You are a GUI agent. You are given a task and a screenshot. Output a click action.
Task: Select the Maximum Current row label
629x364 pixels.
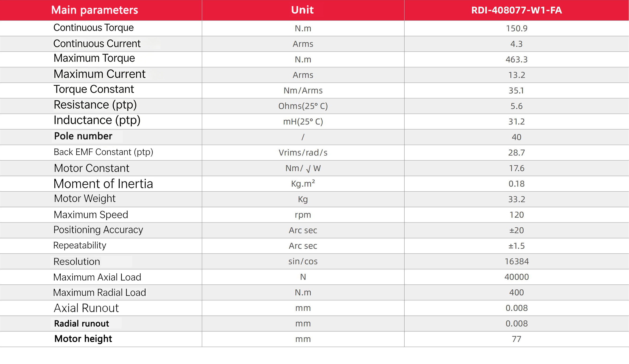[x=99, y=74]
